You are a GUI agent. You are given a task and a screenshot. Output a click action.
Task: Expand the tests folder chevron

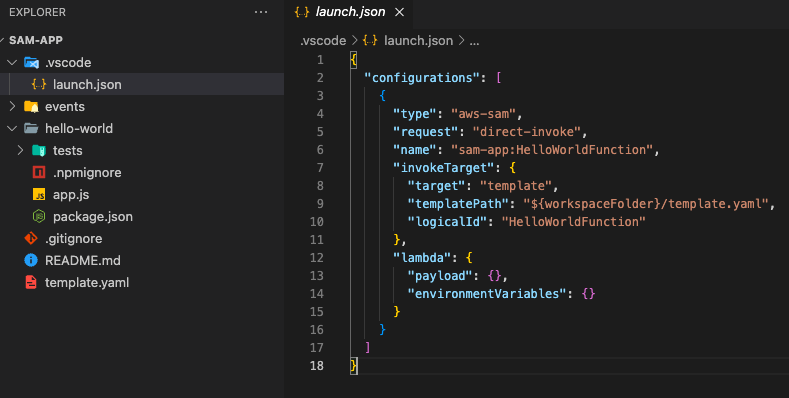pyautogui.click(x=20, y=150)
